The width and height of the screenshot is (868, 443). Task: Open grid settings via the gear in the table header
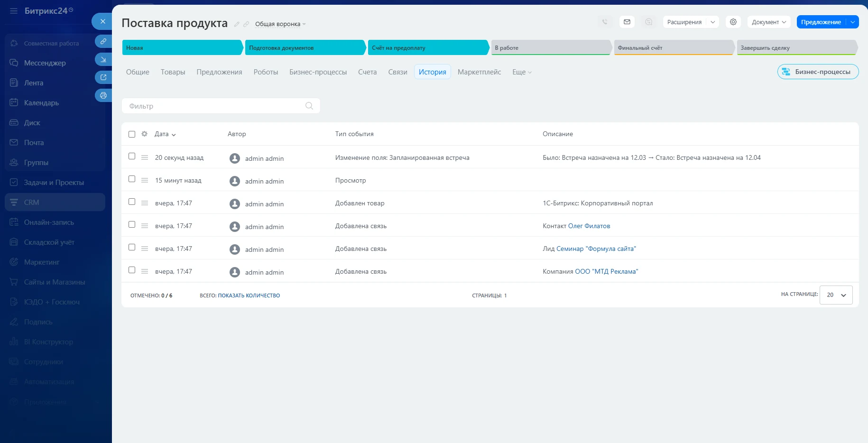pyautogui.click(x=145, y=134)
